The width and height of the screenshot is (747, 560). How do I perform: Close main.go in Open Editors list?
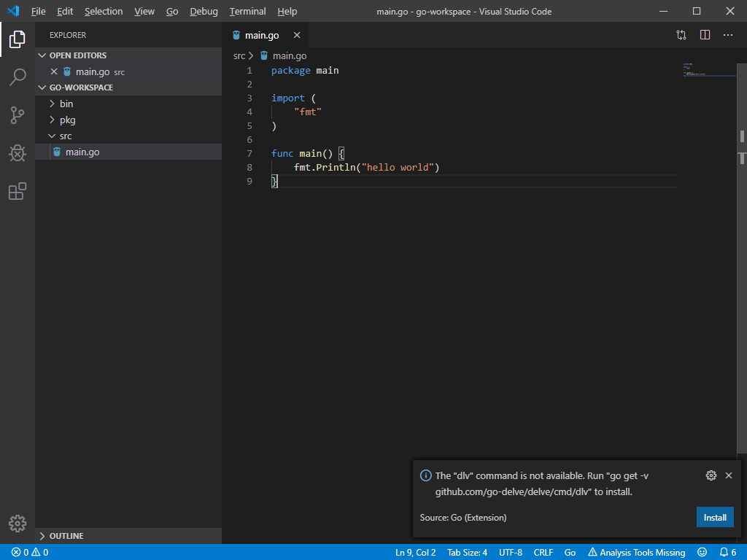(54, 71)
